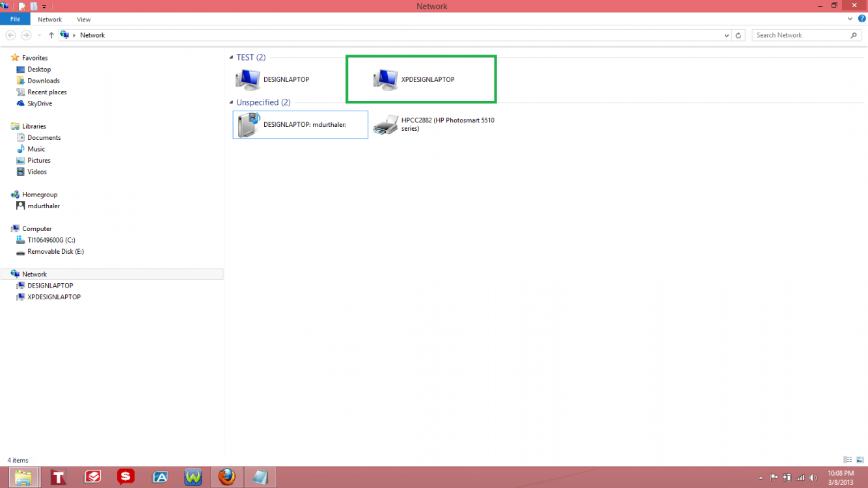Select the XPDESIGNLAPTOP computer icon
The height and width of the screenshot is (488, 868).
point(386,79)
